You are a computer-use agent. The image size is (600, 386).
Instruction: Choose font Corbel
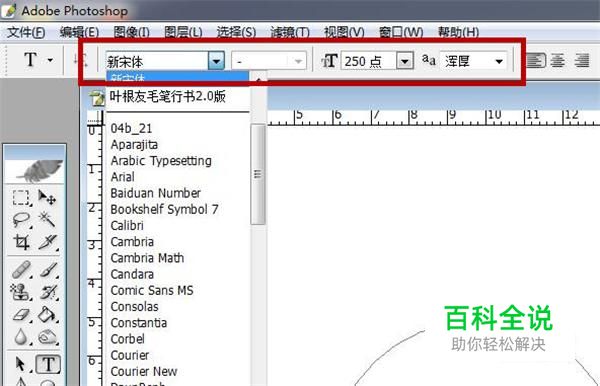[127, 339]
